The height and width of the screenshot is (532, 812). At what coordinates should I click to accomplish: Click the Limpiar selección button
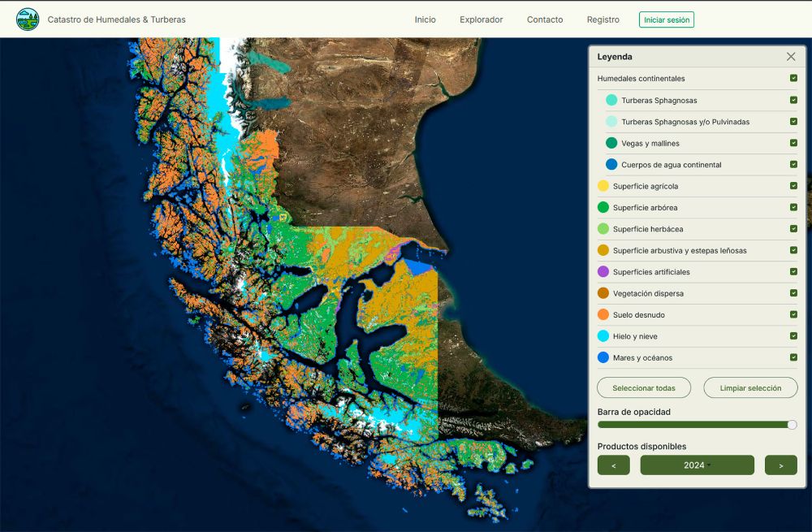pyautogui.click(x=750, y=388)
